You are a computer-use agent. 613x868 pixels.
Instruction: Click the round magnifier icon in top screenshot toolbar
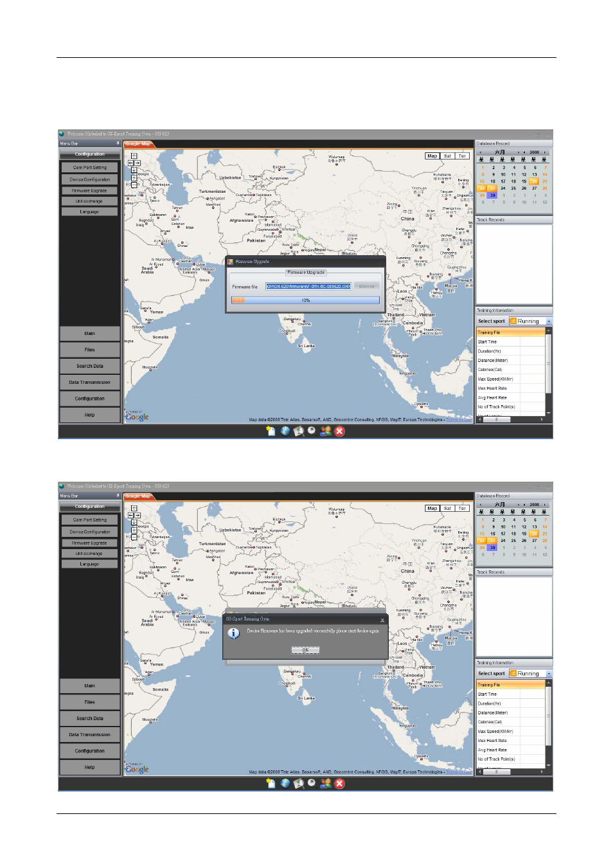[x=312, y=430]
